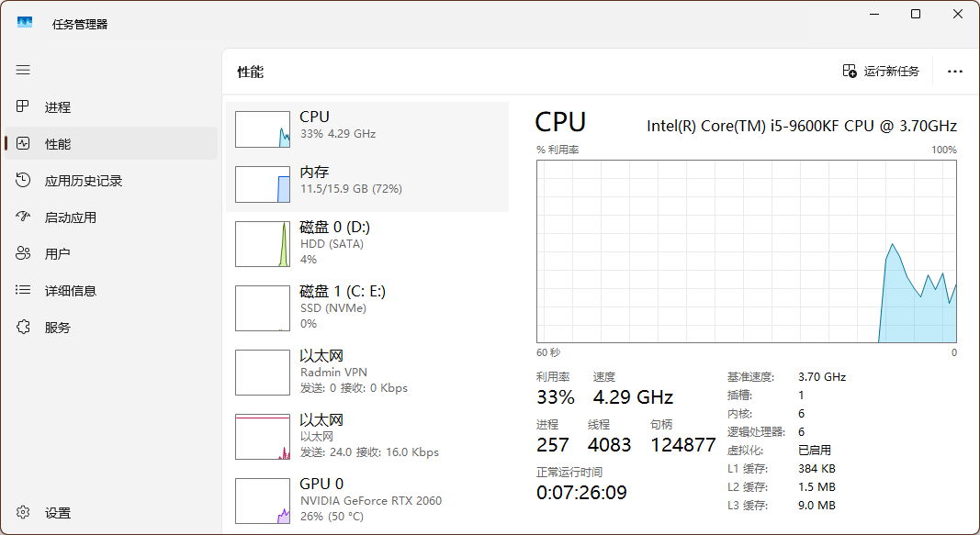Select the CPU performance graph entry
The width and height of the screenshot is (980, 535).
point(367,128)
